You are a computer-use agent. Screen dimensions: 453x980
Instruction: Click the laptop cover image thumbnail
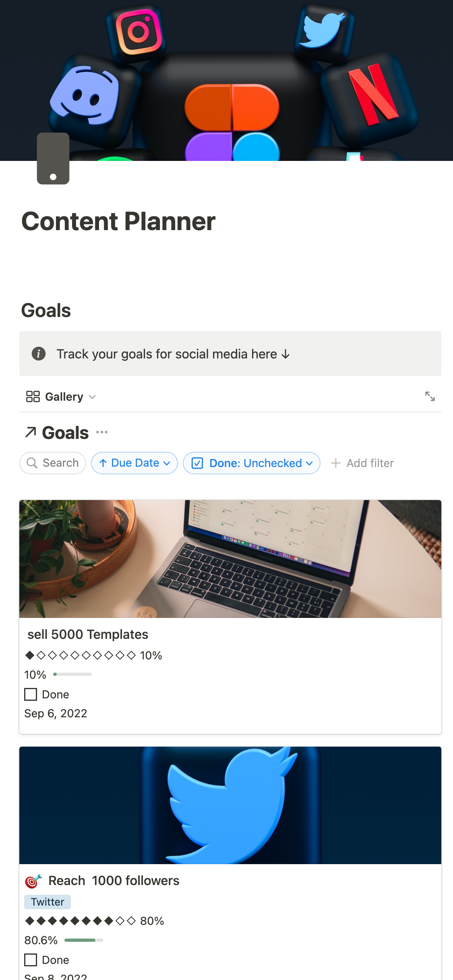230,559
